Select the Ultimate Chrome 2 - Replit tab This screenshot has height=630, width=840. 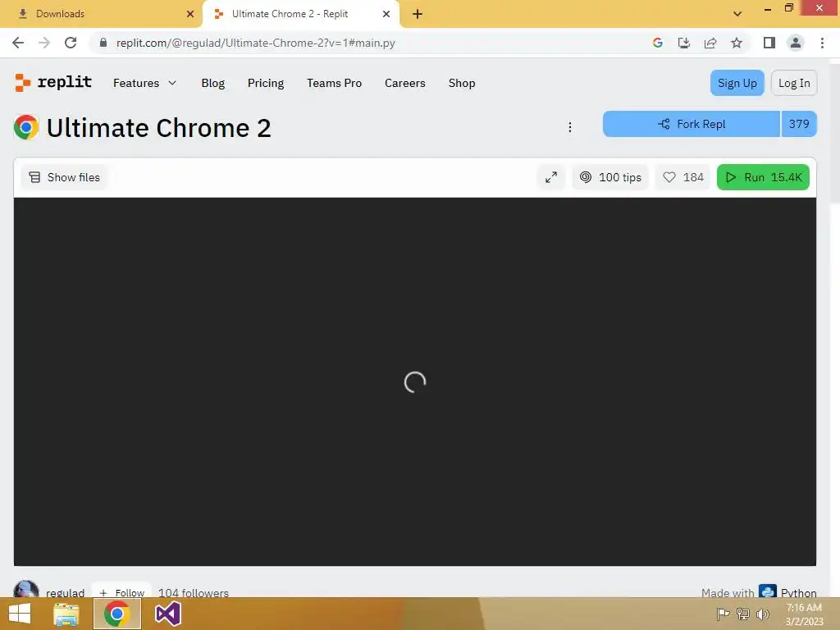(x=301, y=14)
